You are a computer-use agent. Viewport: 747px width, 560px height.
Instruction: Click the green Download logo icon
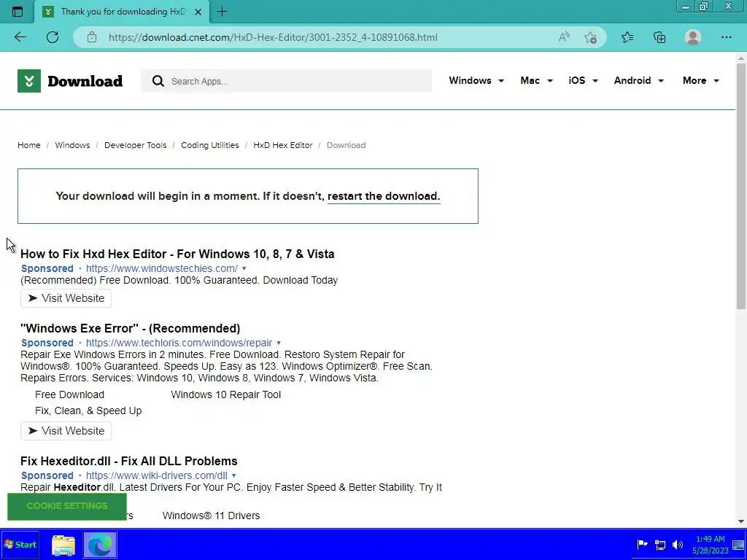[x=29, y=81]
